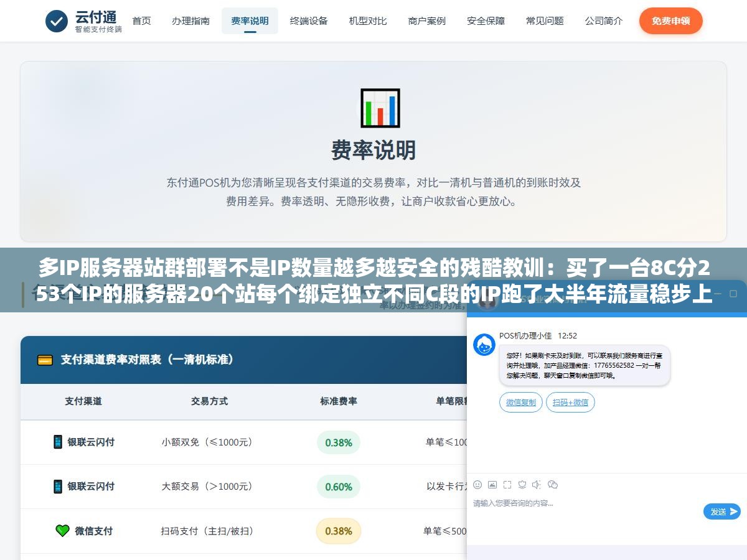Click the 支付渠道 column header
The width and height of the screenshot is (747, 560).
83,401
